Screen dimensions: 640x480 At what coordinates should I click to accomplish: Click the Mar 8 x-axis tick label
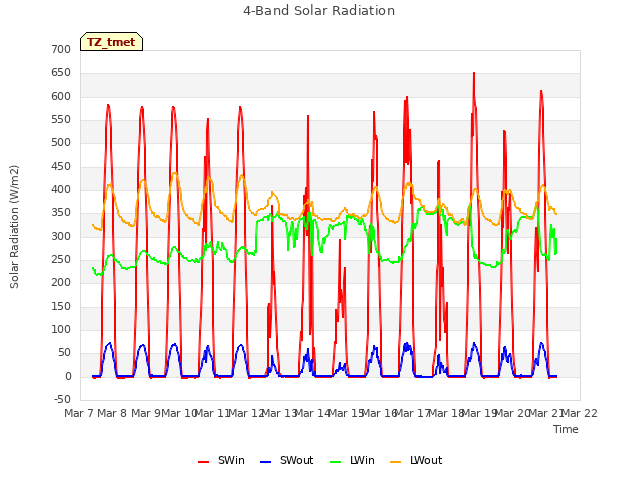point(112,413)
